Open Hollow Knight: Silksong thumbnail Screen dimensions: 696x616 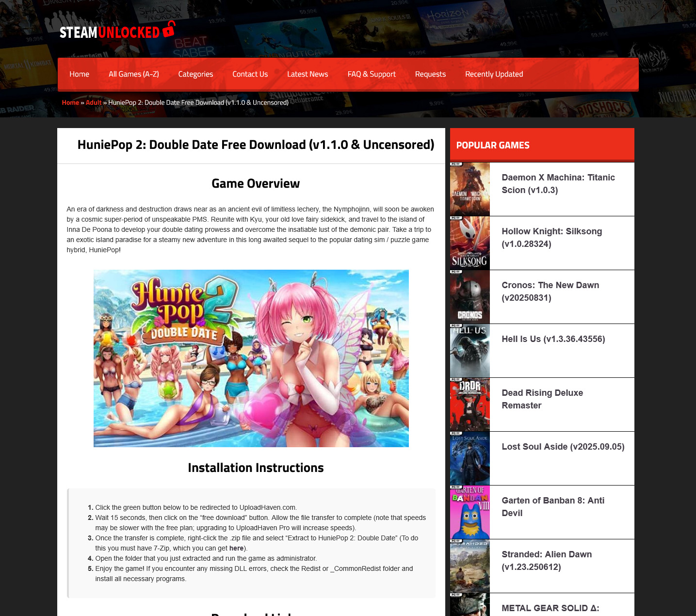tap(470, 243)
